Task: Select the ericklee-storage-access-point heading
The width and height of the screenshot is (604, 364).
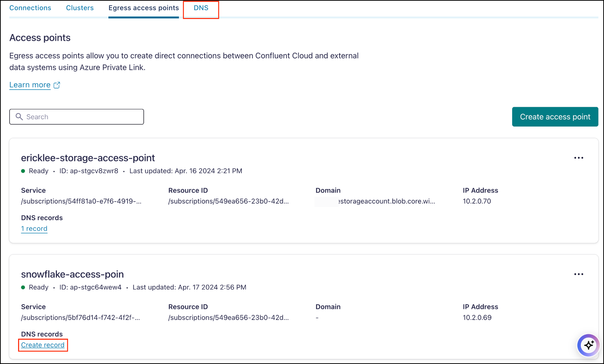Action: [x=88, y=158]
